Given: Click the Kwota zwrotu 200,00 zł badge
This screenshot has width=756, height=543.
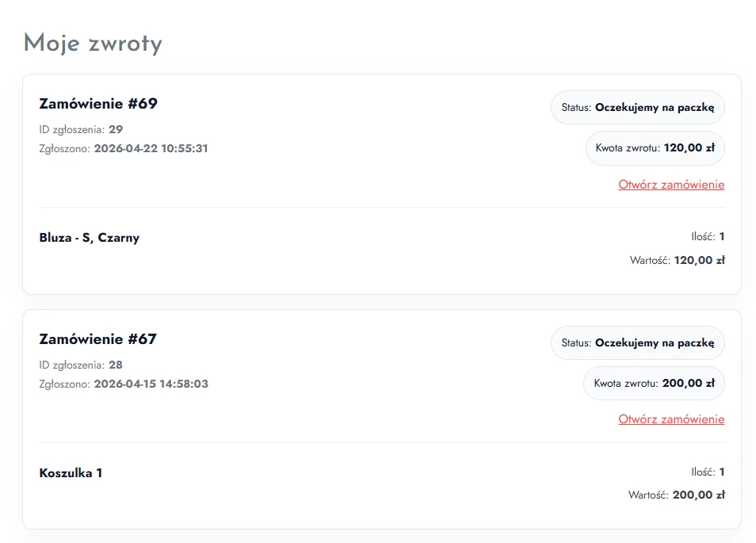Looking at the screenshot, I should 654,384.
